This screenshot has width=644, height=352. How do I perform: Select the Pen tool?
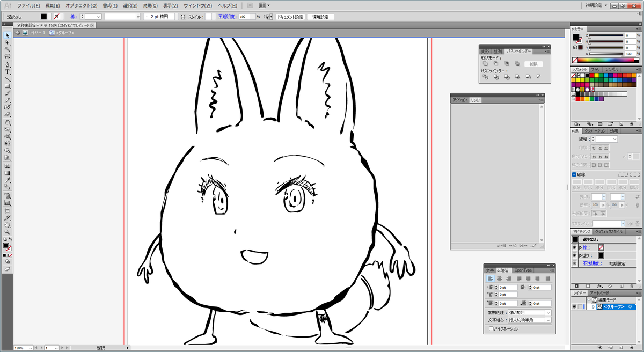(8, 64)
